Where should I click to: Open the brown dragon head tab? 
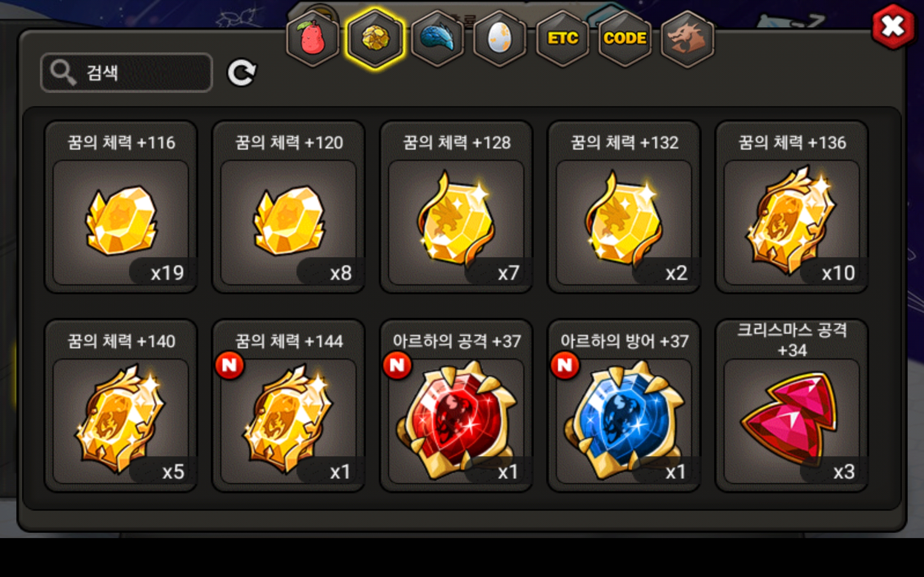point(687,39)
